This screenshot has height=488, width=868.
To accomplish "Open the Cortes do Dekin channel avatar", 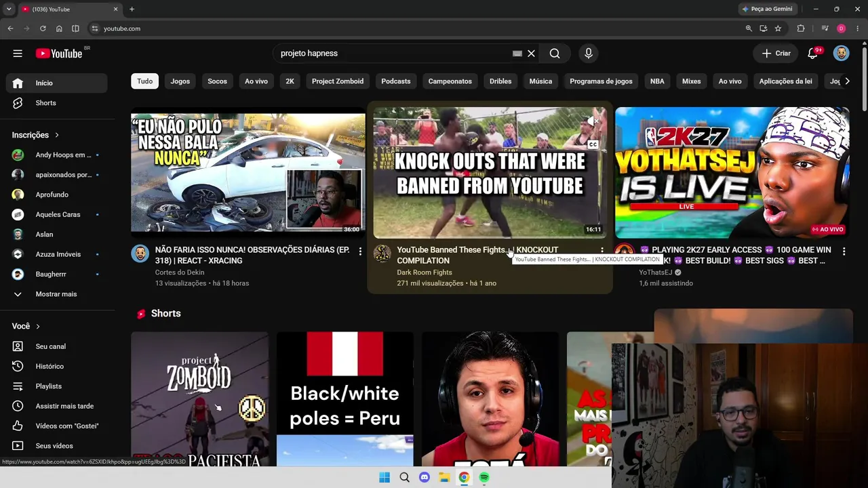I will tap(140, 253).
